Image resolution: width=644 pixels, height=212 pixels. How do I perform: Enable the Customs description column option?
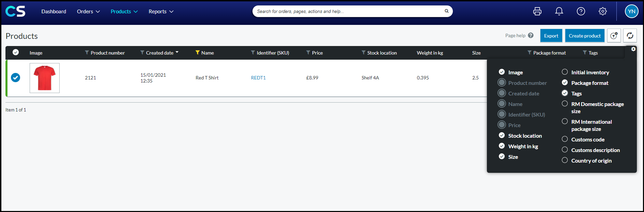tap(565, 150)
